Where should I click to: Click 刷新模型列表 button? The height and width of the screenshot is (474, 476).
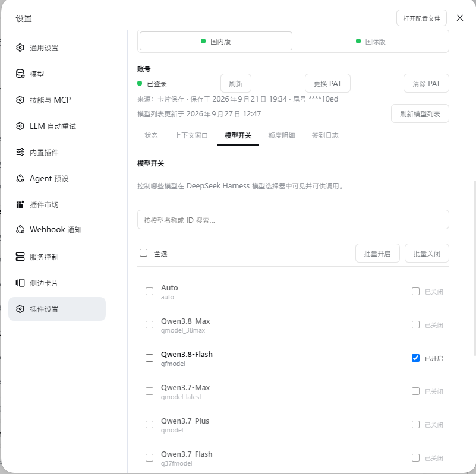click(420, 113)
